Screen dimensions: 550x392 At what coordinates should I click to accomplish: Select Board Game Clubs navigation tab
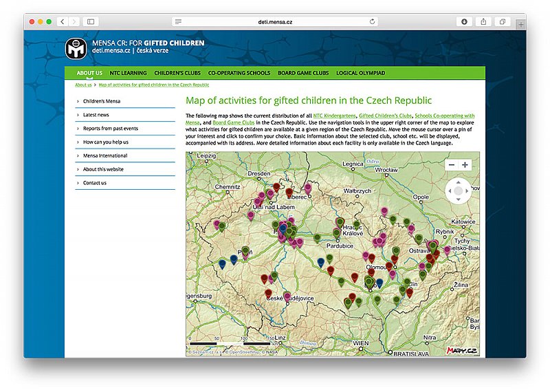pos(303,73)
